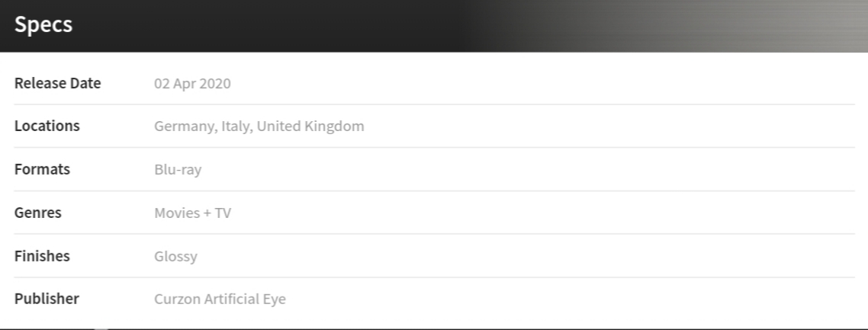The height and width of the screenshot is (330, 868).
Task: Open the United Kingdom location link
Action: (x=310, y=126)
